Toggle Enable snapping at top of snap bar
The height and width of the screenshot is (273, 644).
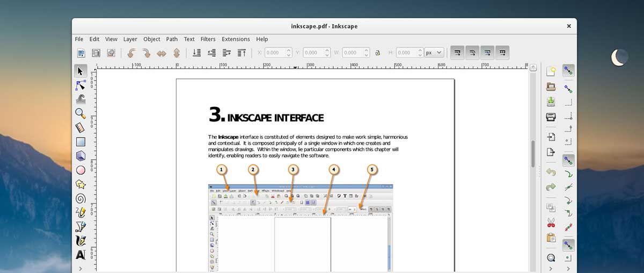coord(568,70)
